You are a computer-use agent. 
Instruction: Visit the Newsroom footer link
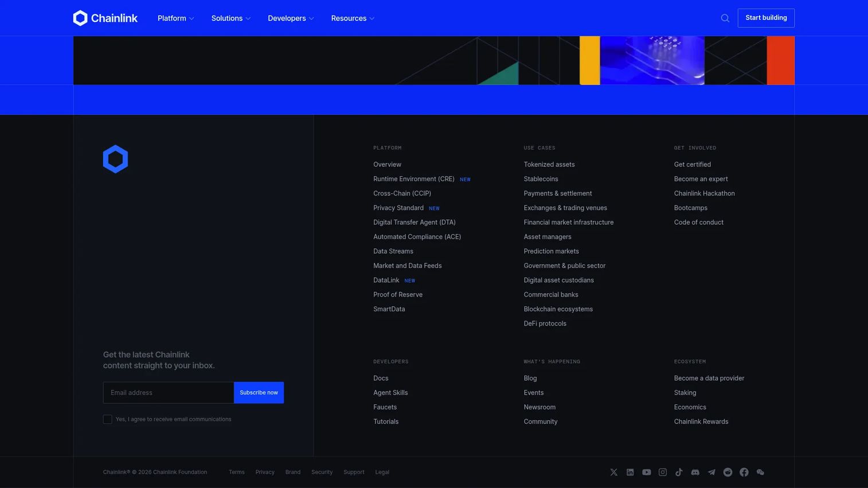539,407
